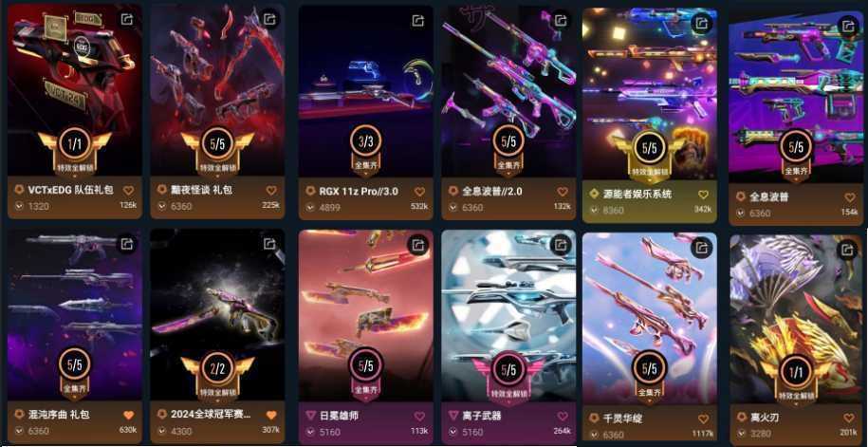Click share icon on RGX 11z Pro//3.0 card
The width and height of the screenshot is (868, 447).
tap(418, 21)
